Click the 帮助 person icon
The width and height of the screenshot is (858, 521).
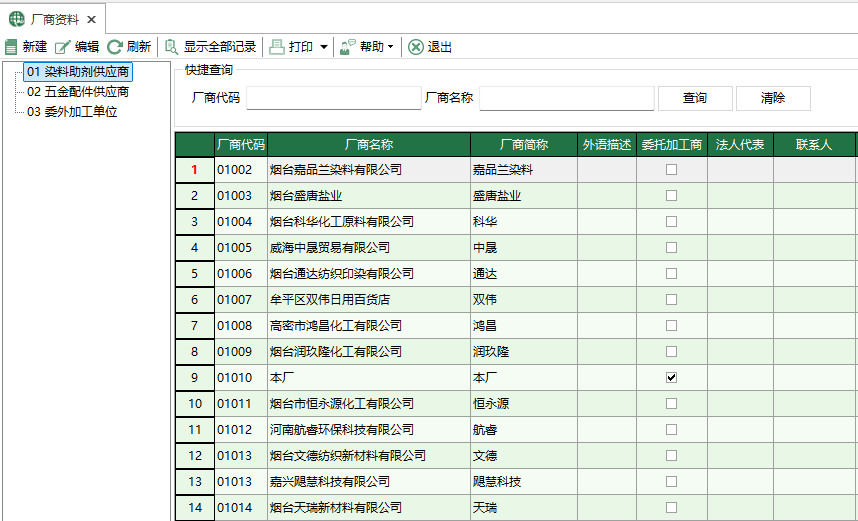347,47
